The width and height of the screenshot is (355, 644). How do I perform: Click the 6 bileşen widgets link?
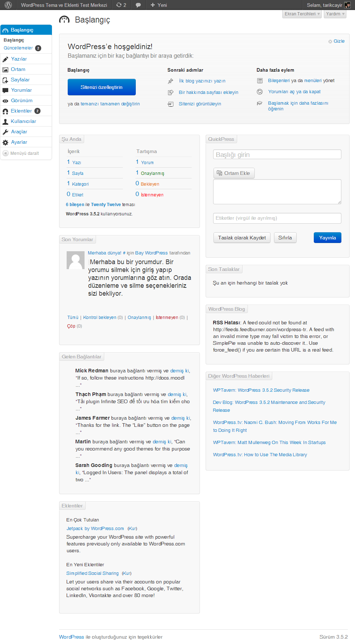[x=75, y=205]
